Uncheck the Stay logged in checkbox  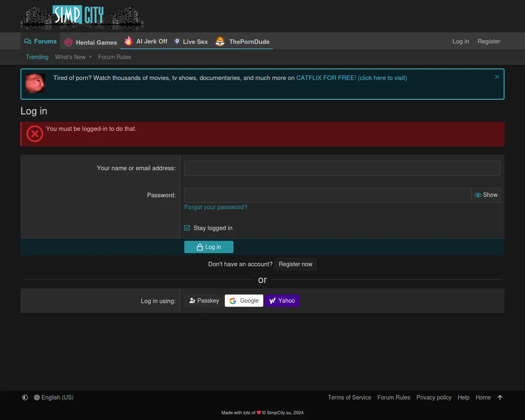click(187, 228)
